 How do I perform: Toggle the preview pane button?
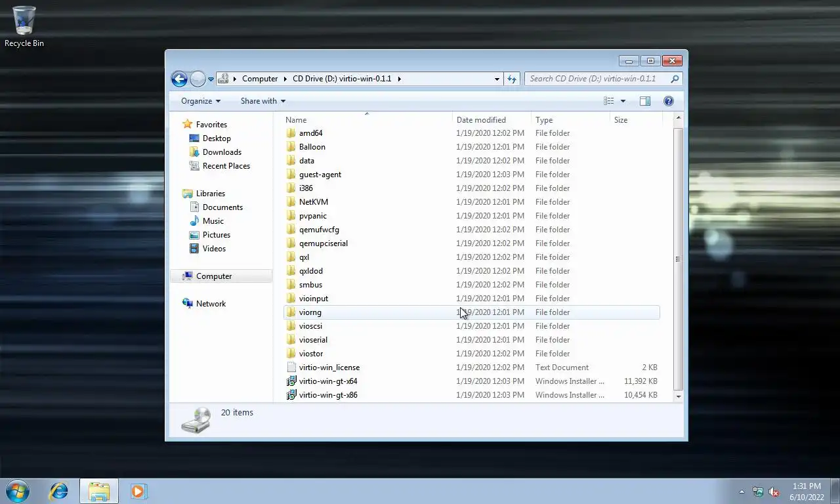[645, 101]
